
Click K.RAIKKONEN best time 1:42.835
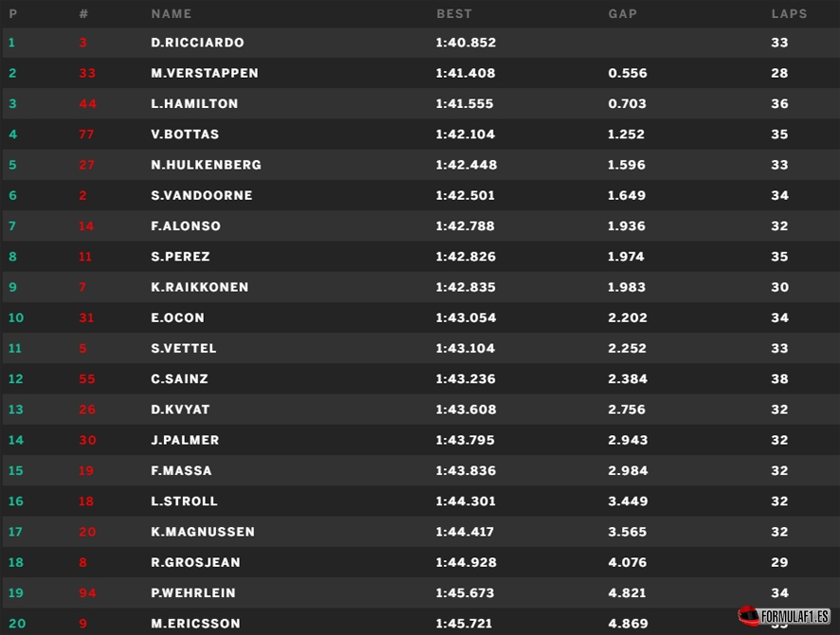coord(466,287)
